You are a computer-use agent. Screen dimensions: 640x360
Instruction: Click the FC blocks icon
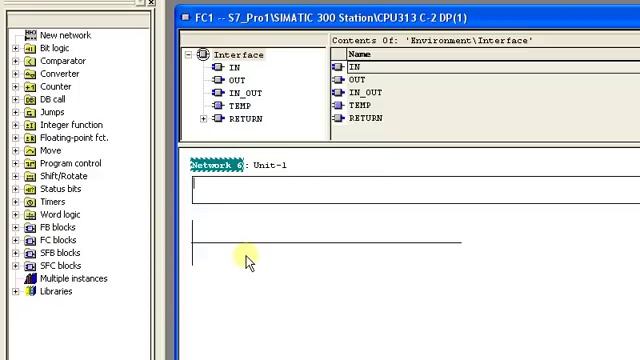point(30,240)
